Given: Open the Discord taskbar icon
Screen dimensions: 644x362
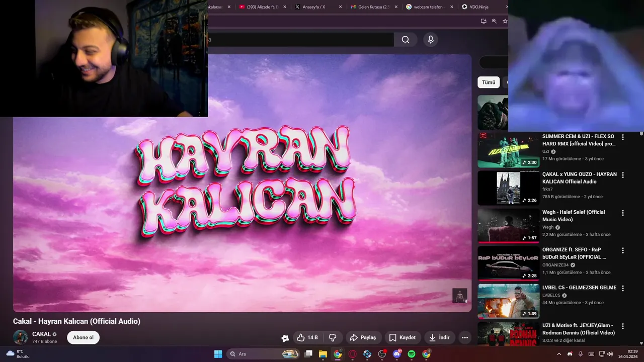Looking at the screenshot, I should (x=397, y=354).
